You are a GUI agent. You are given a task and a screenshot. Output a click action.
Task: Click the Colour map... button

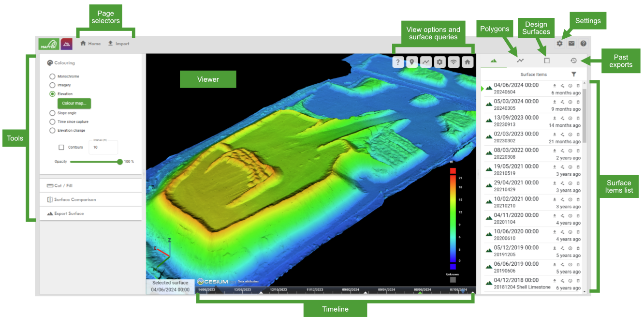tap(74, 103)
